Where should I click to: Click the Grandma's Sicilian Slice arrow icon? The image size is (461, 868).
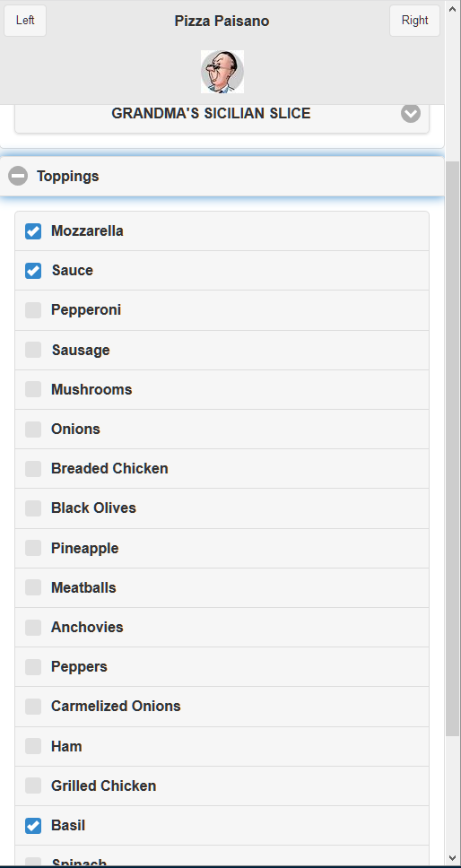411,113
